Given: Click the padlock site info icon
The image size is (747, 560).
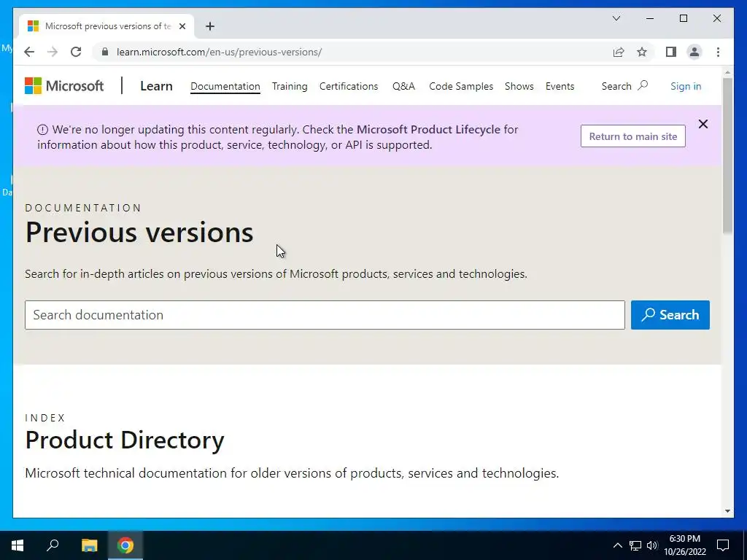Looking at the screenshot, I should point(105,52).
